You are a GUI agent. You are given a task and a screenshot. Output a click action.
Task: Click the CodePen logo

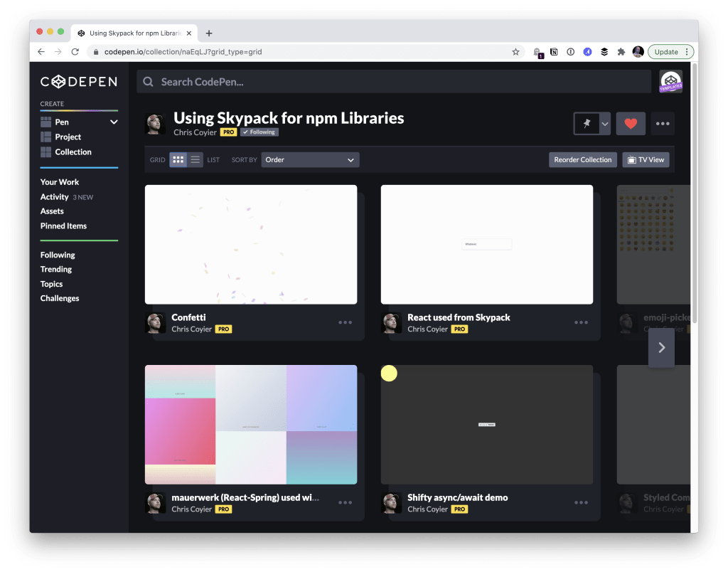coord(78,82)
